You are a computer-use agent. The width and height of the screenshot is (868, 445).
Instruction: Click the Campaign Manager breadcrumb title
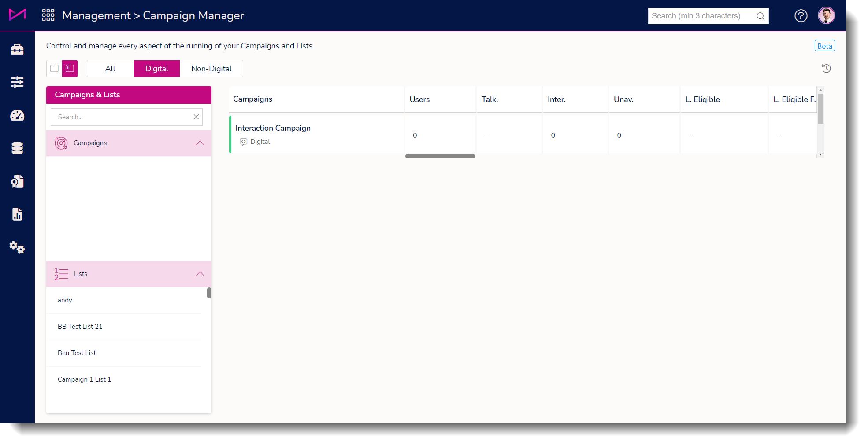point(193,15)
